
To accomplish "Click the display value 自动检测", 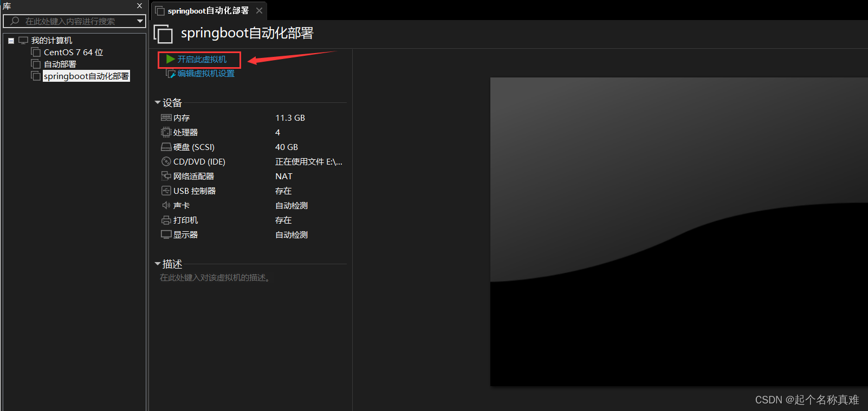I will (292, 234).
